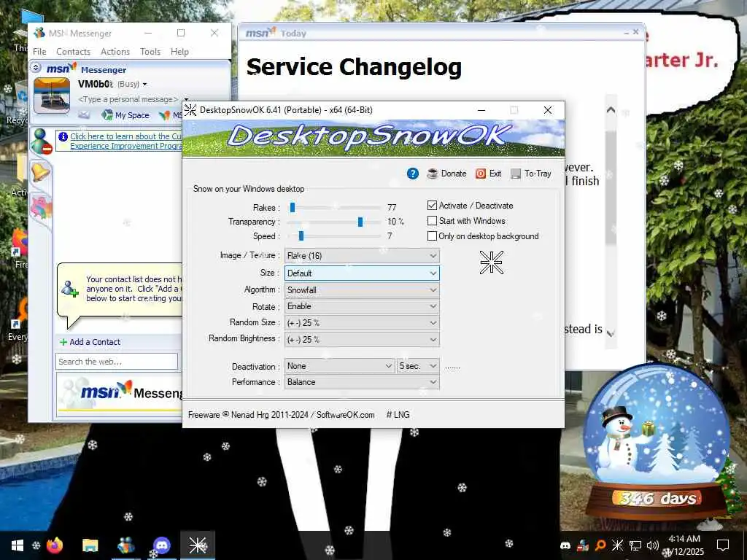Image resolution: width=747 pixels, height=560 pixels.
Task: Click the red Exit icon in DesktopSnowOK
Action: point(481,174)
